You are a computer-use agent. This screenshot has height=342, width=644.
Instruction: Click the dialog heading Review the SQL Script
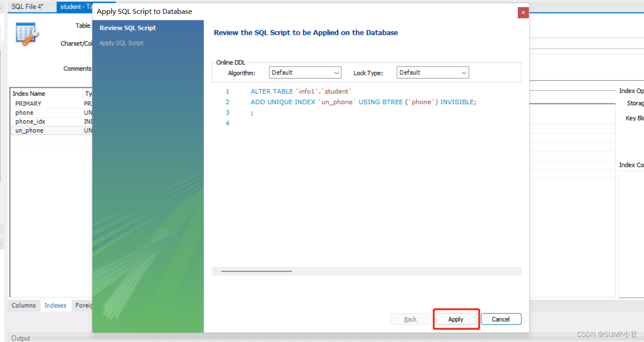pyautogui.click(x=306, y=33)
